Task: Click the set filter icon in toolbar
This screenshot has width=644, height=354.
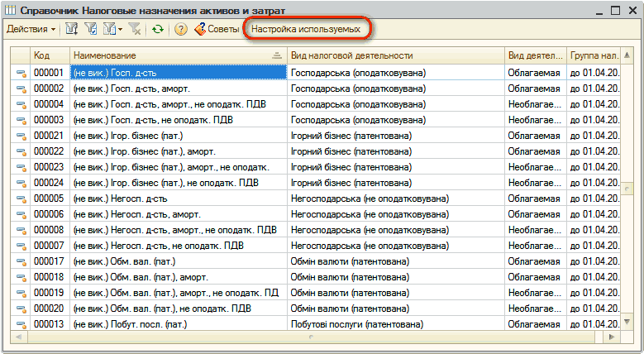Action: point(71,30)
